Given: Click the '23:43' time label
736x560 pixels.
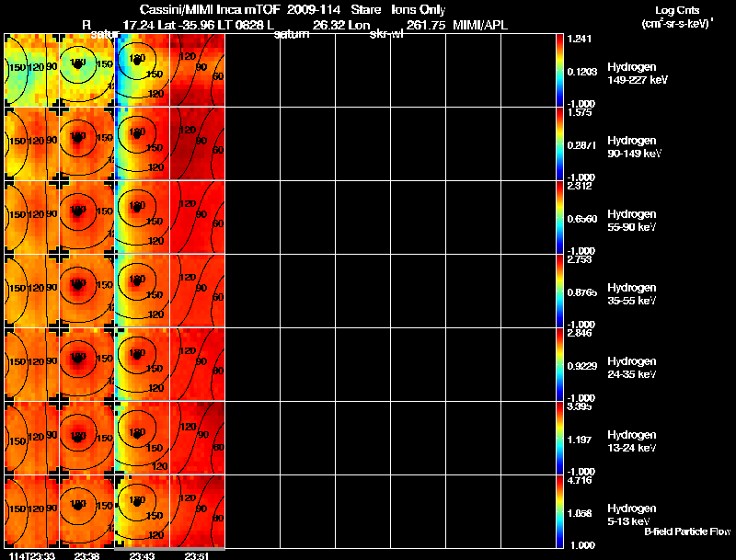Looking at the screenshot, I should click(143, 555).
